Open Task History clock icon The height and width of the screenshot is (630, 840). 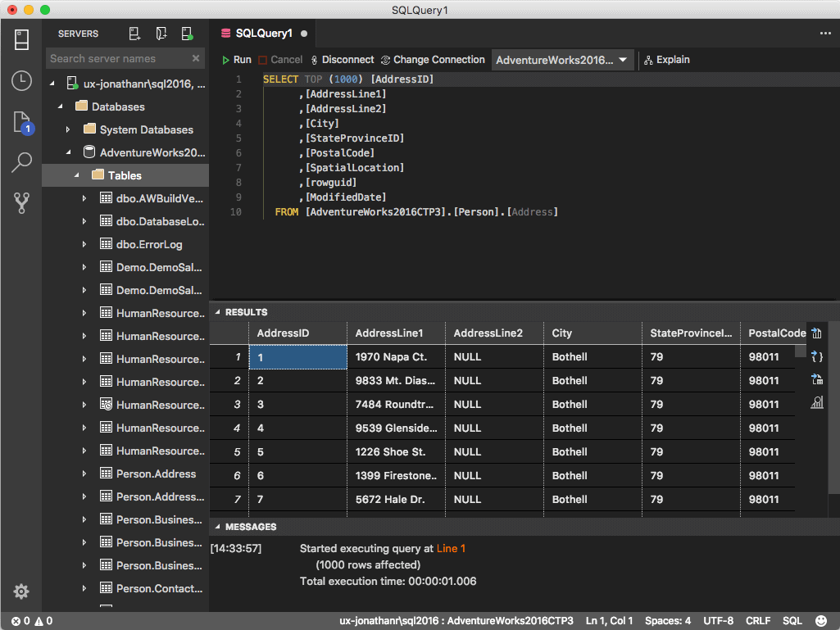[21, 81]
